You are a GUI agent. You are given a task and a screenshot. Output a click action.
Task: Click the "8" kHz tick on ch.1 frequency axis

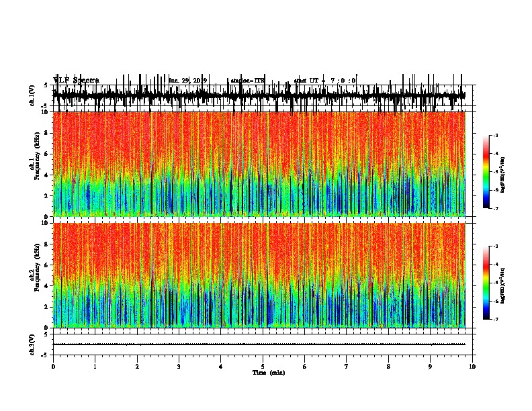(x=47, y=133)
